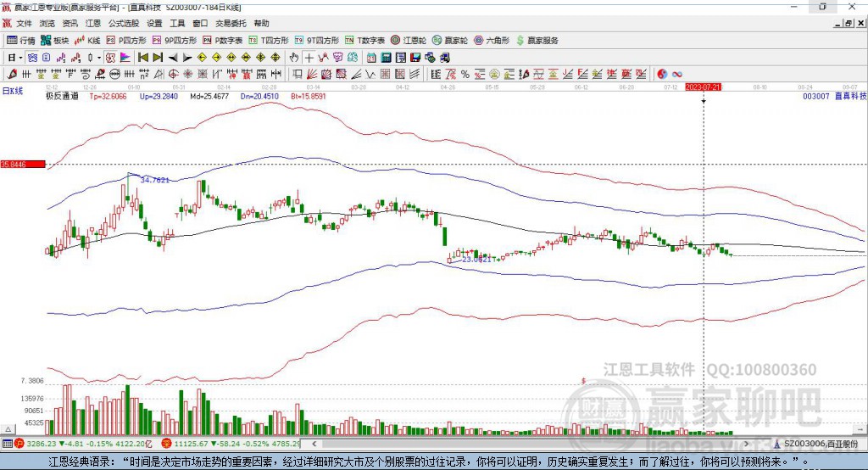Click the 003007 stock code label
The image size is (868, 470).
tap(816, 96)
